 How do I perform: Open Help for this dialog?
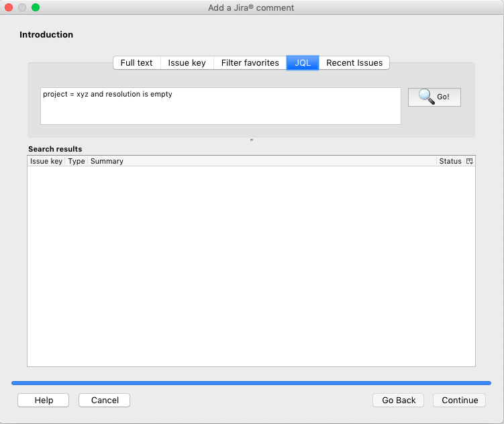point(44,400)
